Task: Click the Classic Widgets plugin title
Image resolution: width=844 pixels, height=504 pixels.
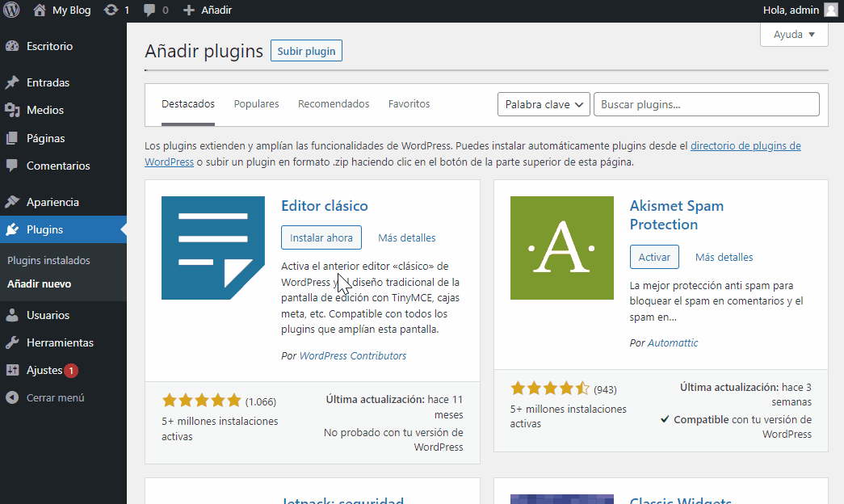Action: click(680, 500)
